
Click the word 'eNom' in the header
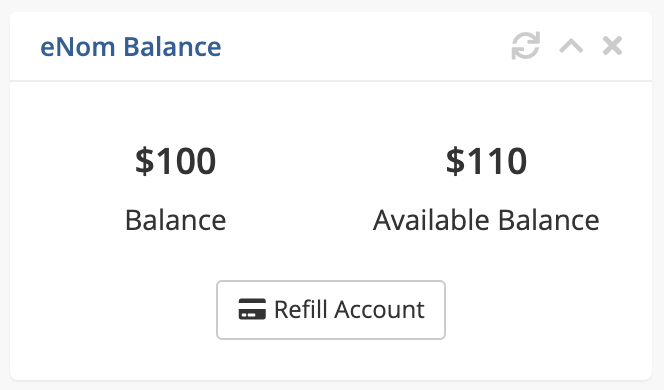(x=77, y=47)
